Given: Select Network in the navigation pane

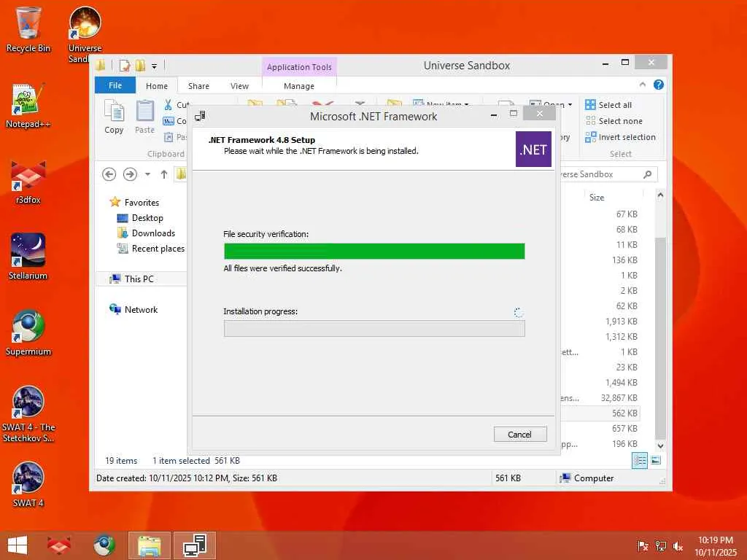Looking at the screenshot, I should (133, 309).
